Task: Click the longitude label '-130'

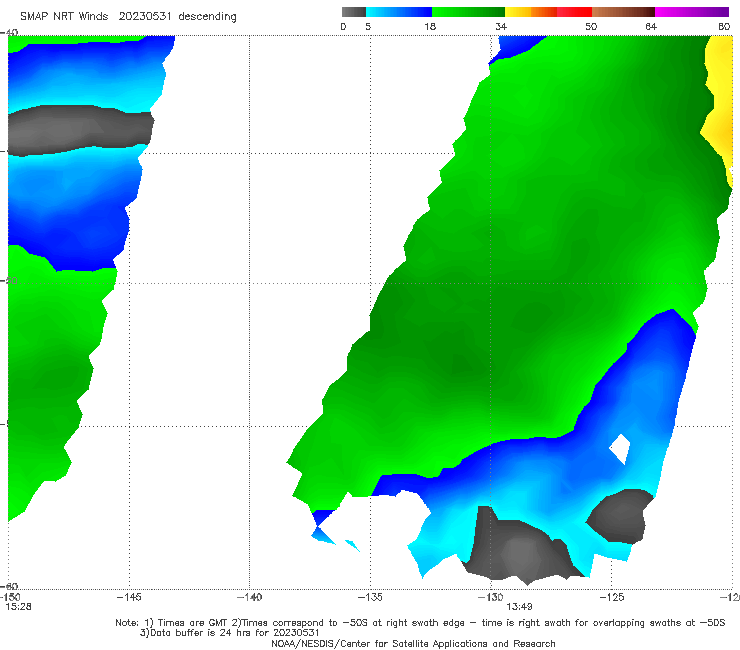Action: click(x=490, y=597)
